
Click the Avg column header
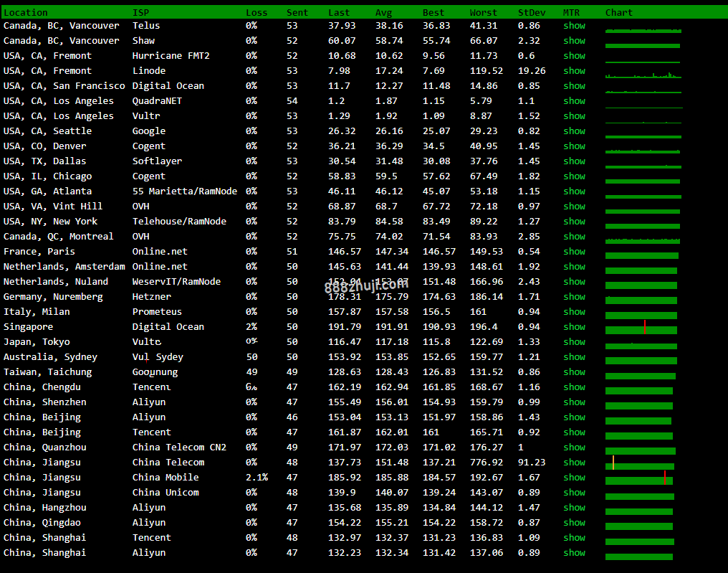[383, 12]
